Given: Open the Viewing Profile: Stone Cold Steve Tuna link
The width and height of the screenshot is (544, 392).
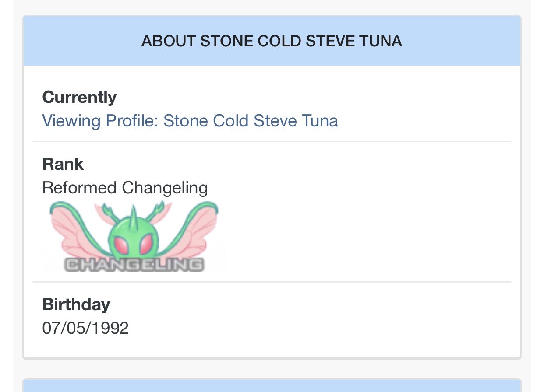Looking at the screenshot, I should 190,121.
